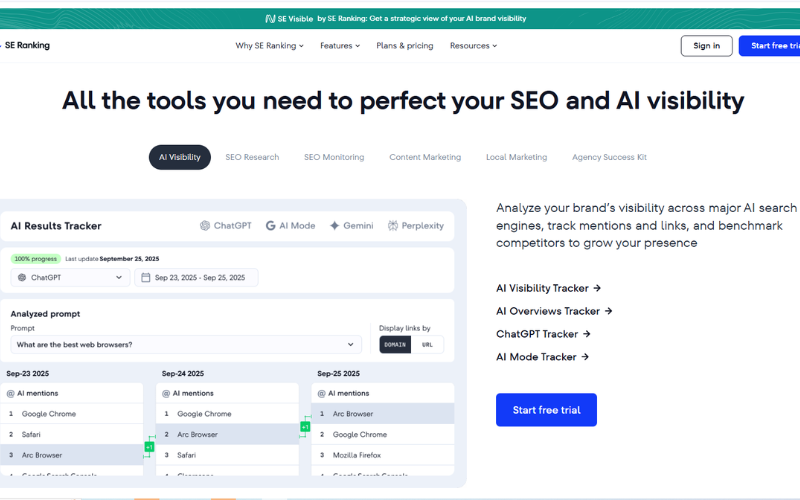Click green +1 badge between Sep-24 and Sep-25
Image resolution: width=800 pixels, height=500 pixels.
click(x=305, y=427)
